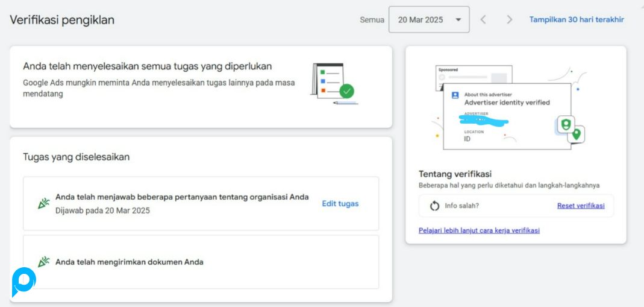Open Pelajari lebih lanjut cara kerja verifikasi

[479, 230]
